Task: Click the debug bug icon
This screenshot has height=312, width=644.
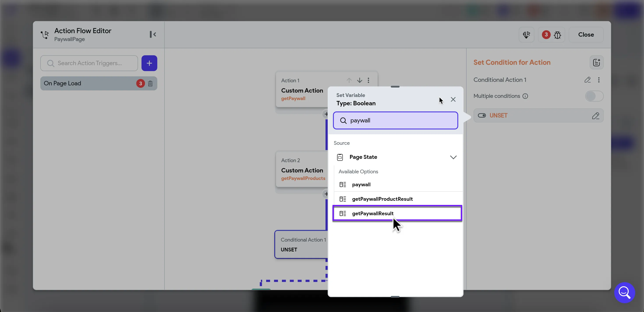Action: pos(557,35)
